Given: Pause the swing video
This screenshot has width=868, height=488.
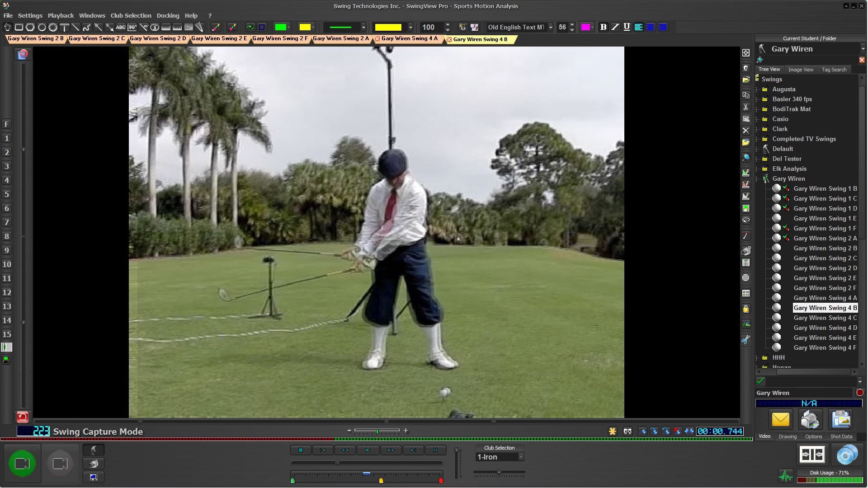Looking at the screenshot, I should [435, 450].
